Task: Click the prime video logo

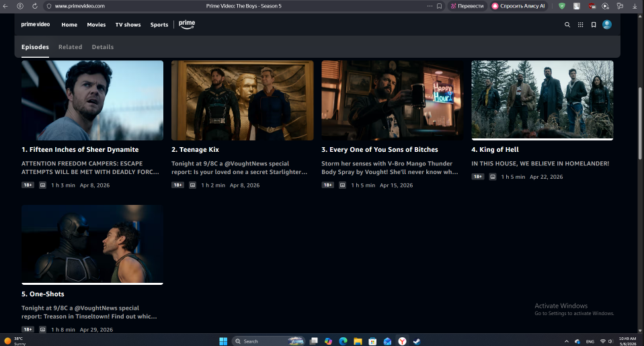Action: (36, 25)
